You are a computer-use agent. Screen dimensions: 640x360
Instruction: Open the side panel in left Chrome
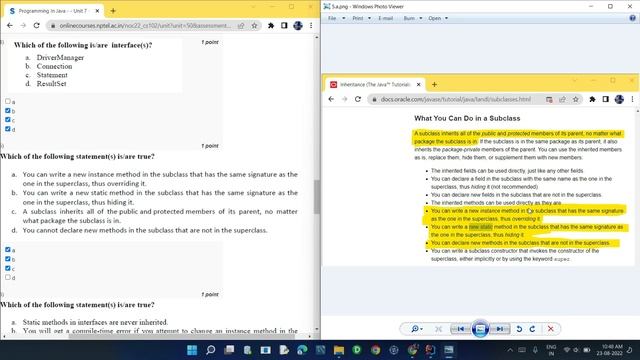point(284,25)
